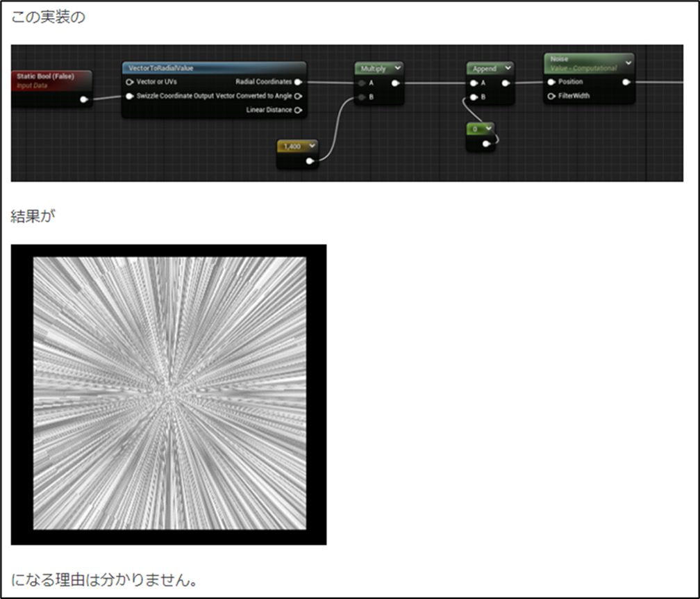The height and width of the screenshot is (599, 700).
Task: Click the Radial Coordinates output pin
Action: [x=298, y=82]
